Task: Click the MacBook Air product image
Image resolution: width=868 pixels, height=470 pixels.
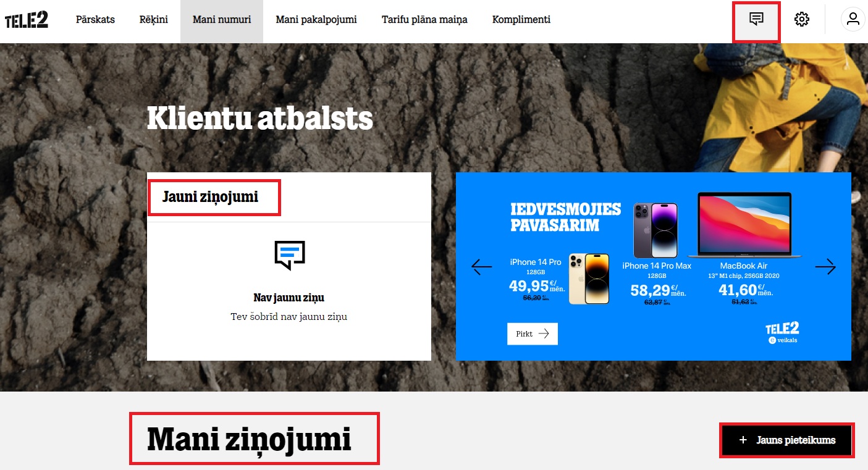Action: click(744, 225)
